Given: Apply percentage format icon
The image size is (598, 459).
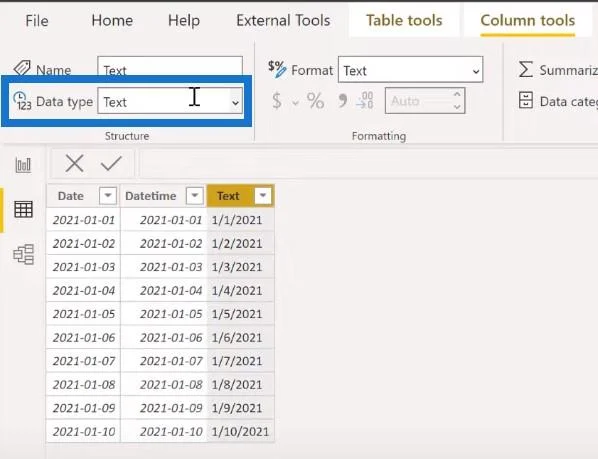Looking at the screenshot, I should click(x=315, y=101).
